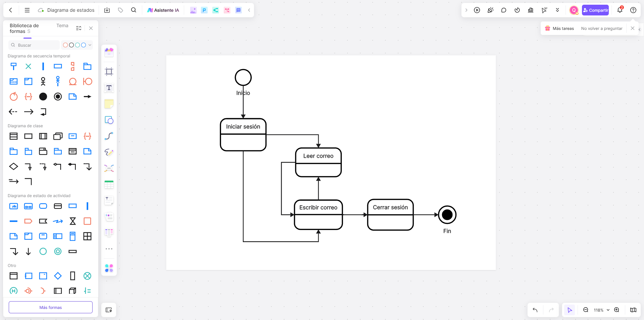
Task: Select the Cerrar sesión state
Action: 390,215
